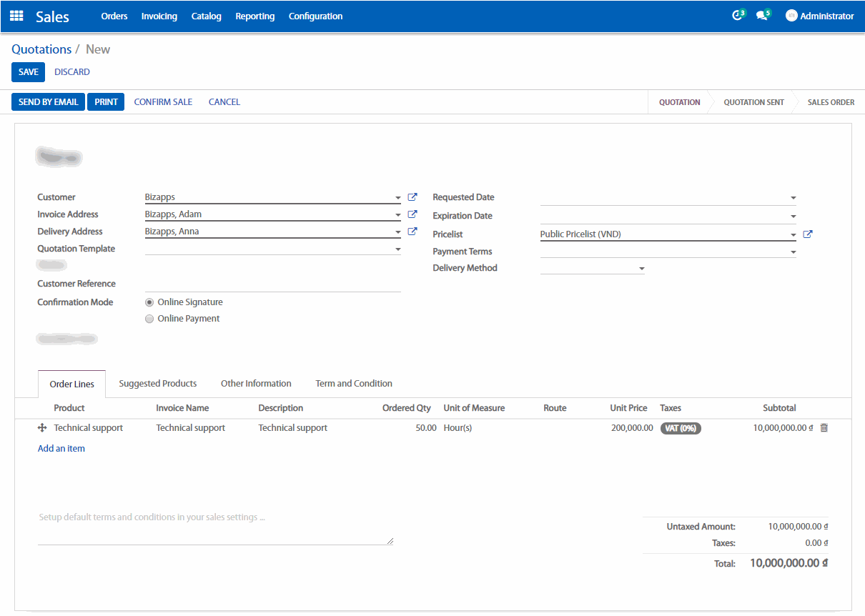Click the Confirm Sale button

click(163, 102)
